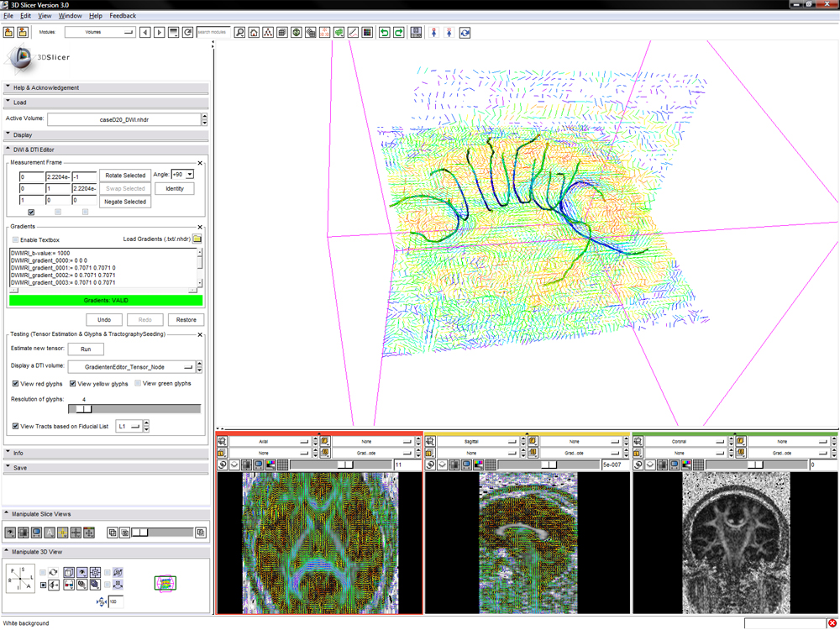This screenshot has height=630, width=840.
Task: Click the previous module left arrow
Action: pos(145,33)
